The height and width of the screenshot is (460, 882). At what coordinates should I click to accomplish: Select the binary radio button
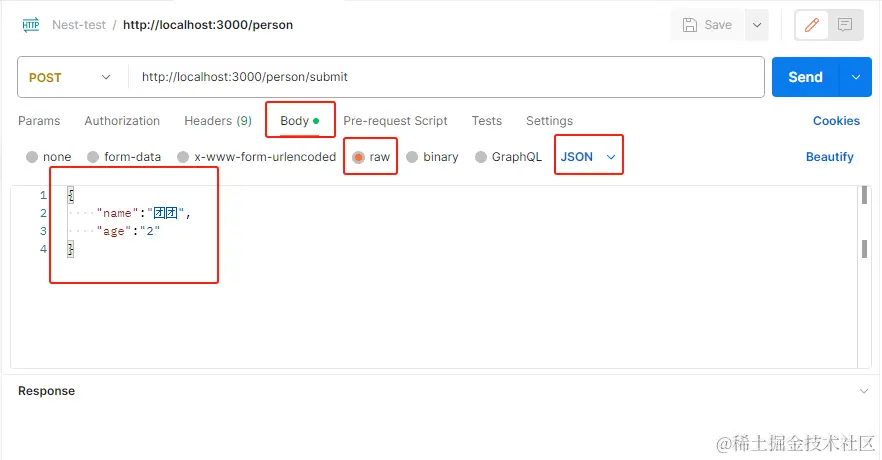[412, 157]
